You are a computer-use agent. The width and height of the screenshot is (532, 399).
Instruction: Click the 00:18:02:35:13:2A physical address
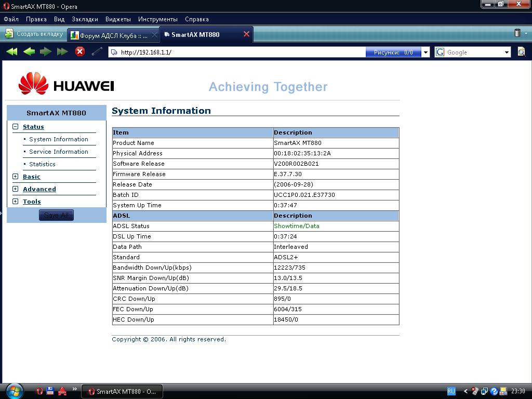[302, 153]
